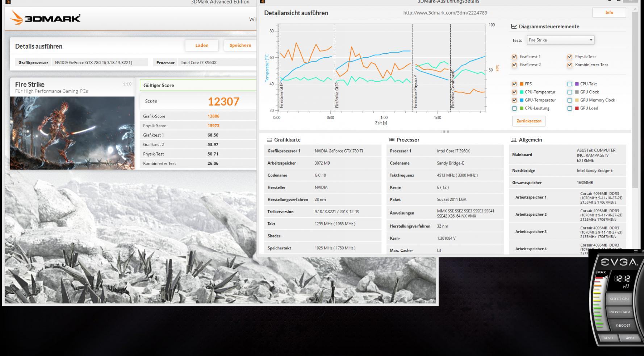
Task: Click the Kombinierter Test result 26.06
Action: 213,163
